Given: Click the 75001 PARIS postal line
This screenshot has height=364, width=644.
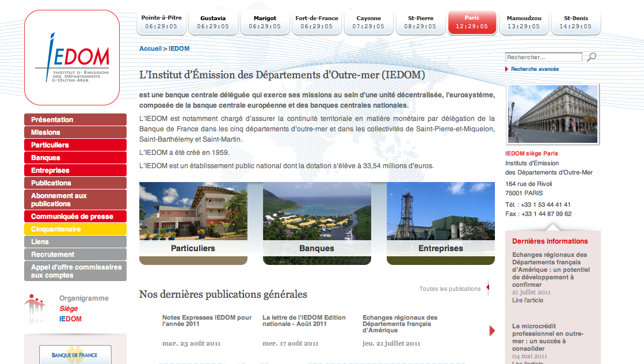Looking at the screenshot, I should coord(524,193).
